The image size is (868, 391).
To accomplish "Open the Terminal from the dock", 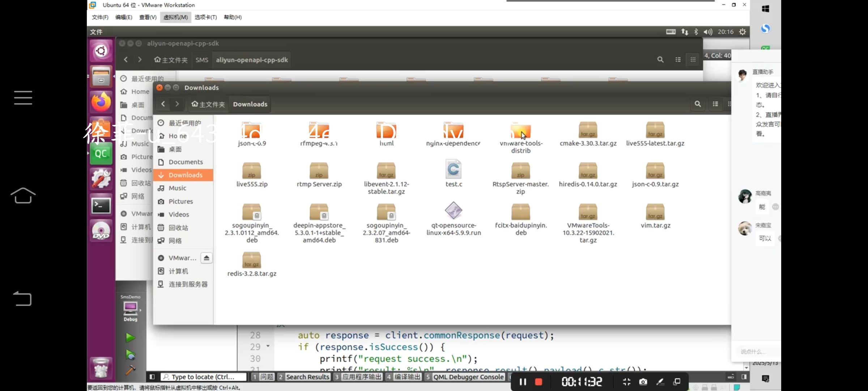I will click(x=101, y=206).
